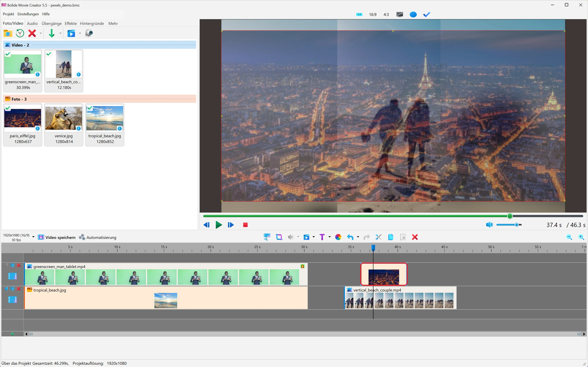Mute the tropical_beach track speaker

click(x=6, y=289)
